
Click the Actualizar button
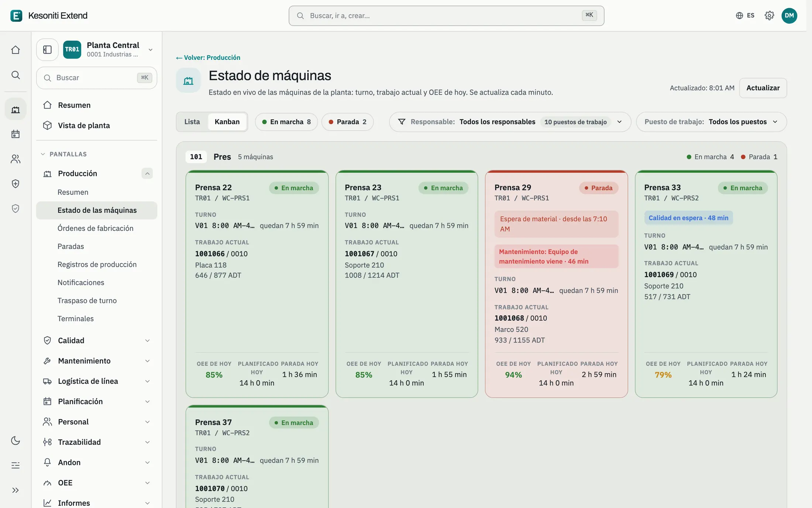[763, 88]
